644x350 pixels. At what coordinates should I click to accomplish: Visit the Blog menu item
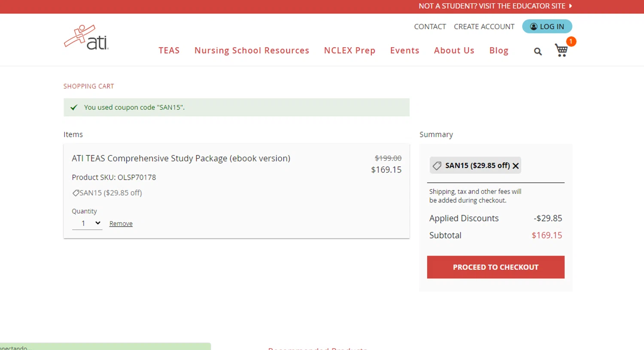(499, 51)
